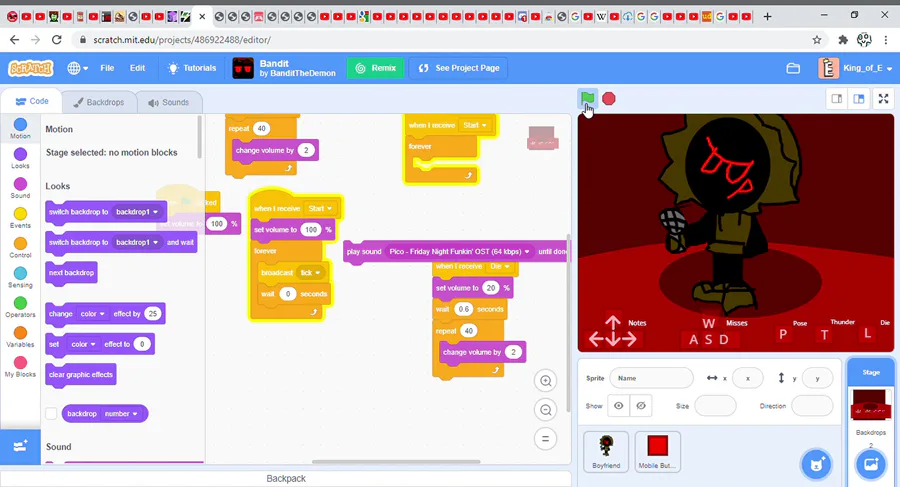Click the Add Extension button
The height and width of the screenshot is (487, 900).
20,446
